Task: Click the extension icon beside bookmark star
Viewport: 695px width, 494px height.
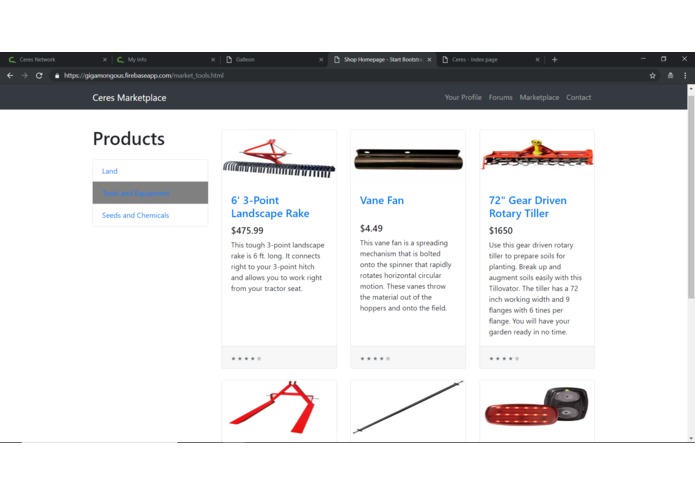Action: click(x=670, y=76)
